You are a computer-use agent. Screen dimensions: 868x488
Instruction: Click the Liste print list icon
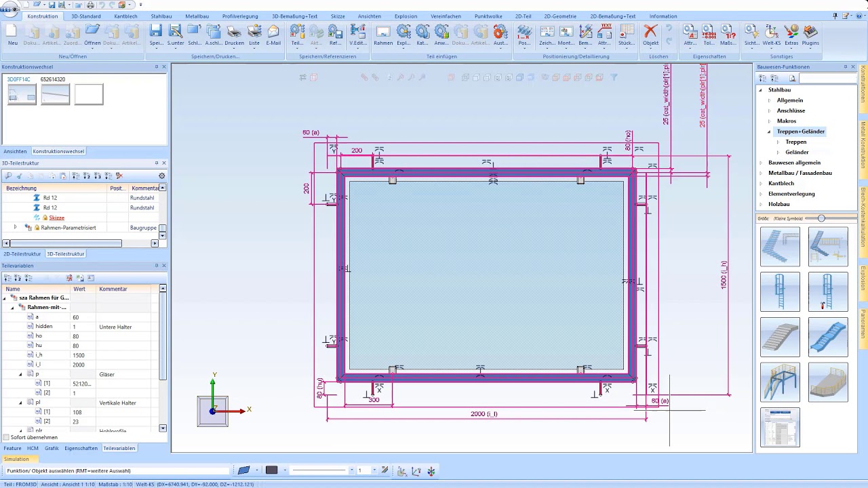[x=254, y=31]
